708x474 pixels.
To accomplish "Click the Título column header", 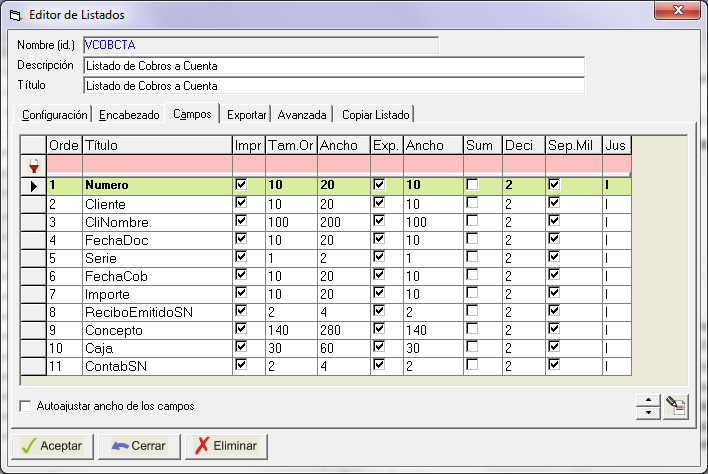I will point(156,146).
